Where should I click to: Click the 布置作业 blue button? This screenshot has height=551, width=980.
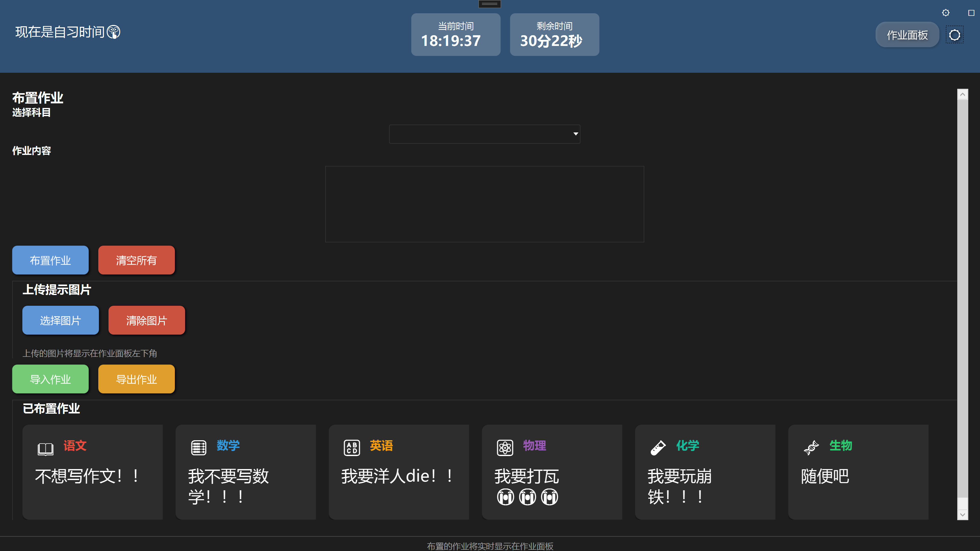50,260
